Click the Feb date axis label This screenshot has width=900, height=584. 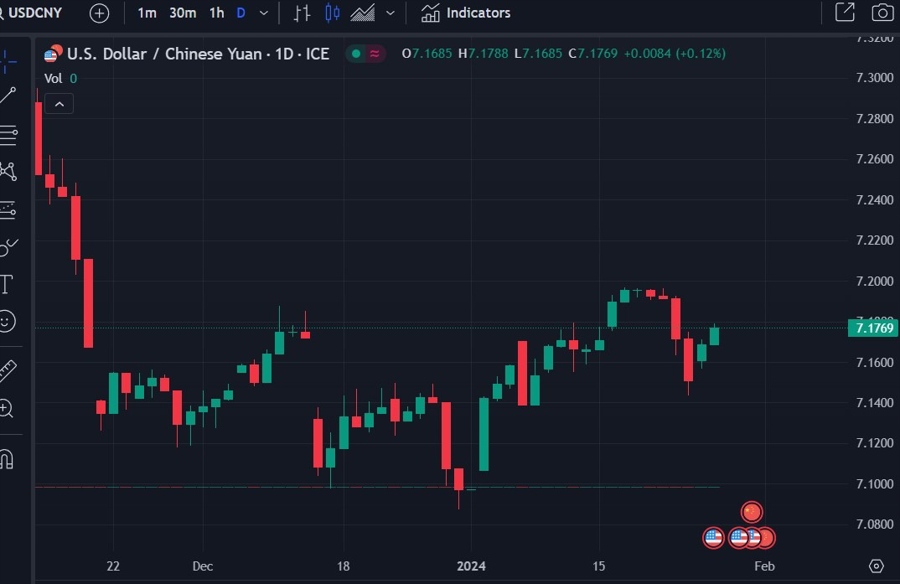click(764, 566)
